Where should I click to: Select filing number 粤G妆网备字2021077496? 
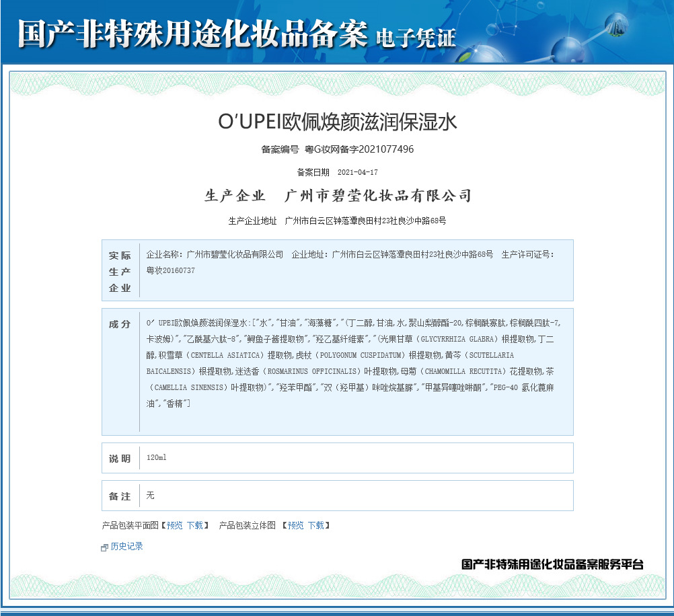pos(359,149)
